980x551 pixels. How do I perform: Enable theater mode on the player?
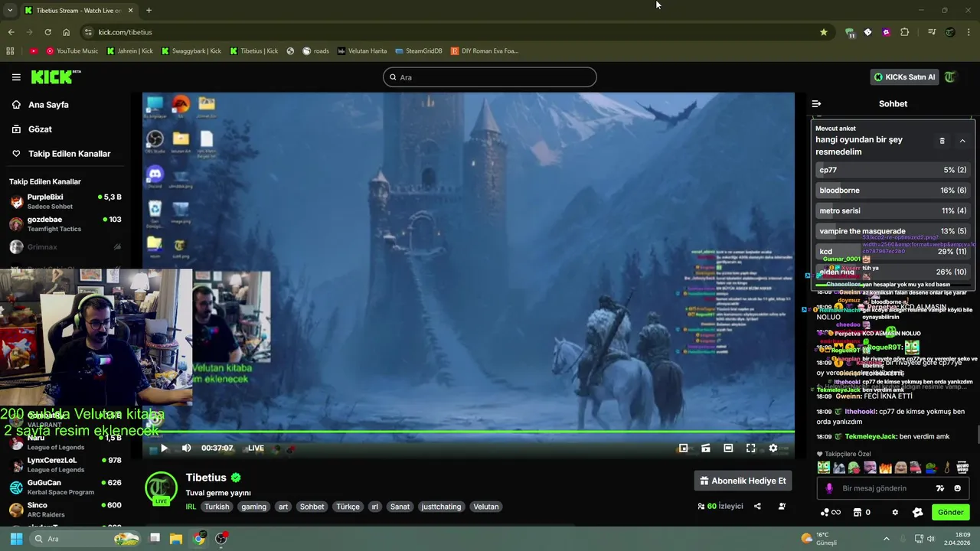click(x=728, y=448)
